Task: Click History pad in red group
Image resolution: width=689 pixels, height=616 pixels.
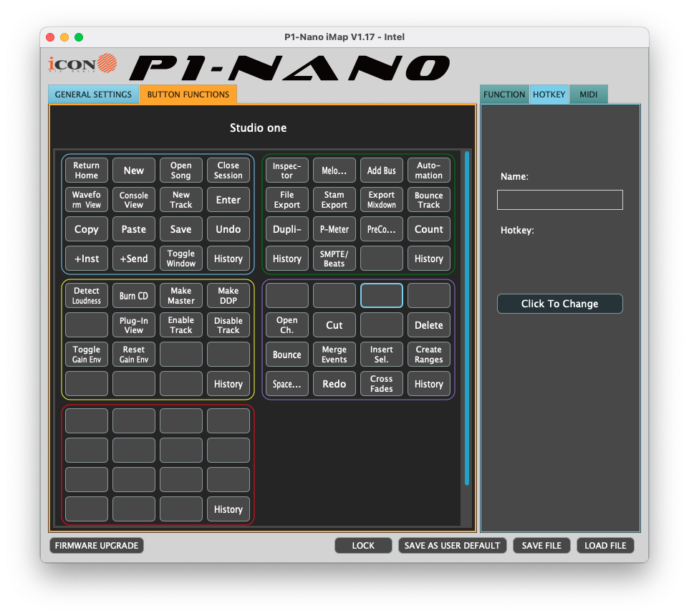Action: point(228,509)
